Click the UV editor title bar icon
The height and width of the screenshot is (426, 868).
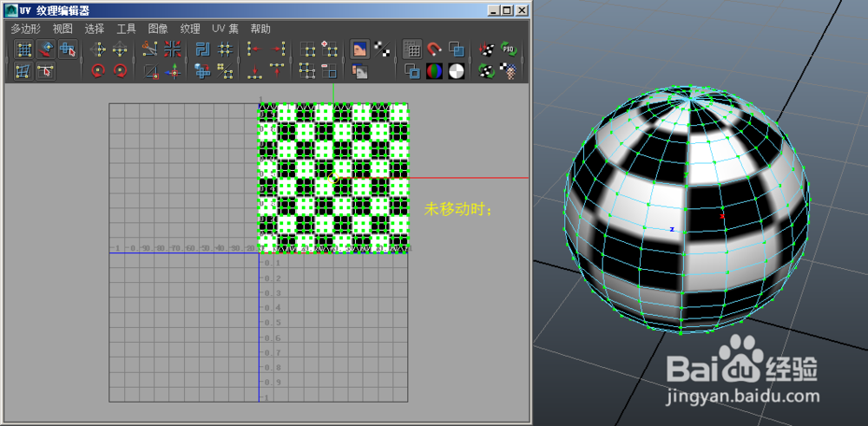[x=11, y=10]
